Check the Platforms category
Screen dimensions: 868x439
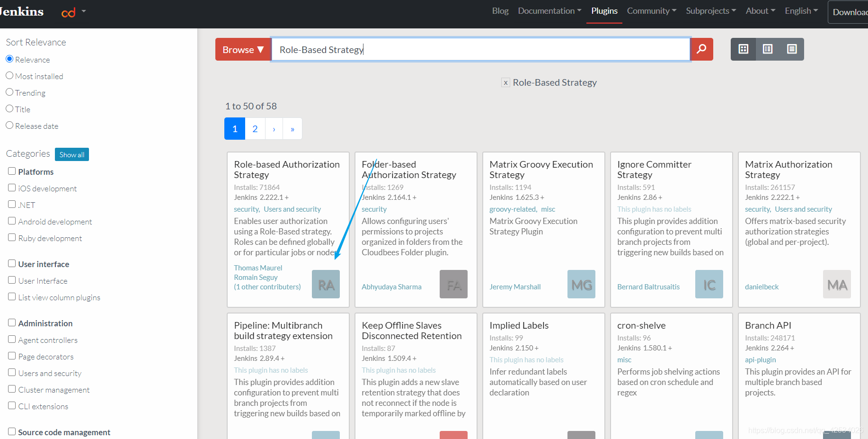pos(12,171)
